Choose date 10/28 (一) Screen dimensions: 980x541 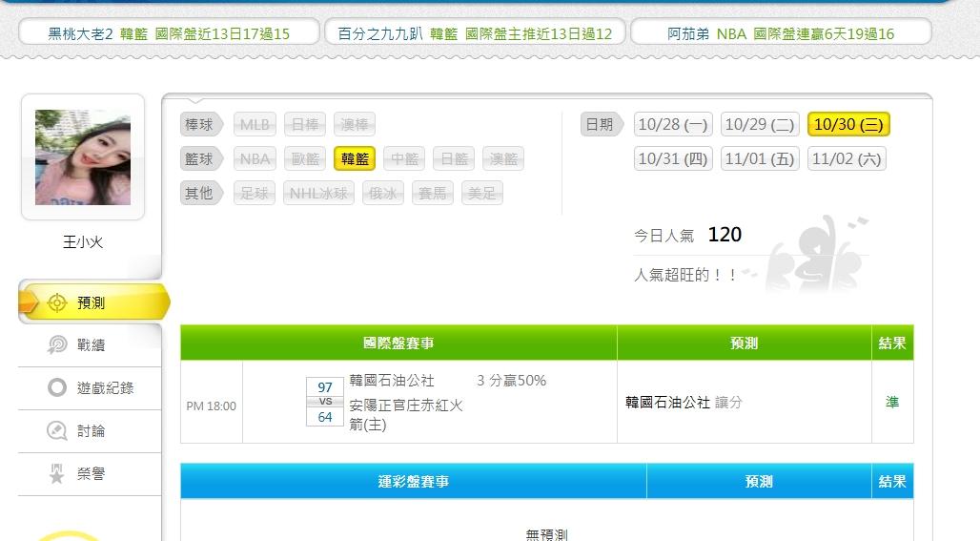pos(673,124)
